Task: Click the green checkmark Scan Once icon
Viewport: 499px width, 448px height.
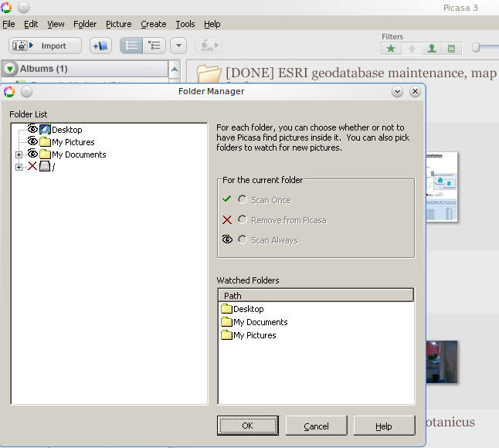Action: click(226, 199)
